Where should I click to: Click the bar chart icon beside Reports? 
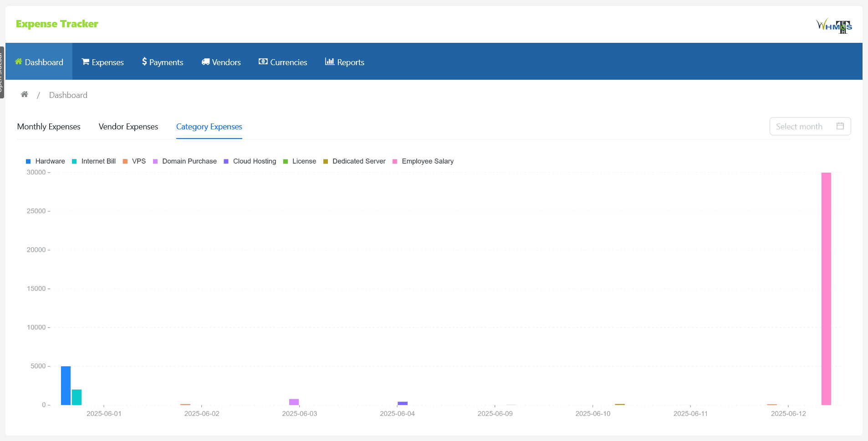point(329,62)
